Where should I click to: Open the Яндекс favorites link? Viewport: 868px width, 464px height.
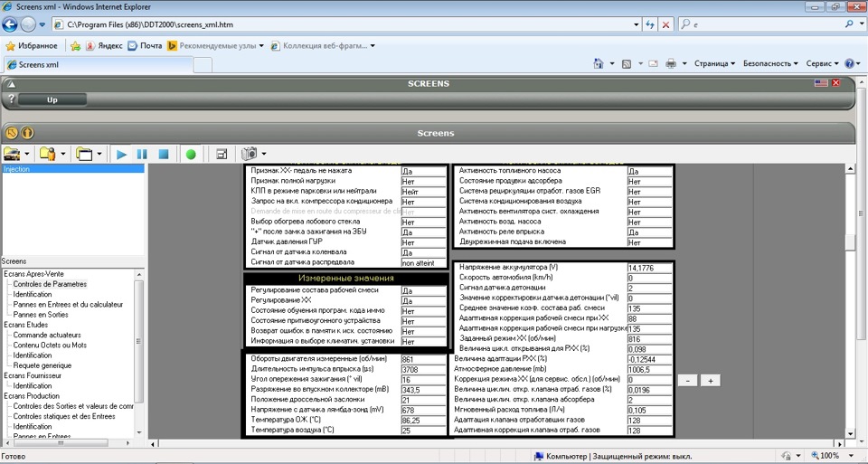point(104,46)
